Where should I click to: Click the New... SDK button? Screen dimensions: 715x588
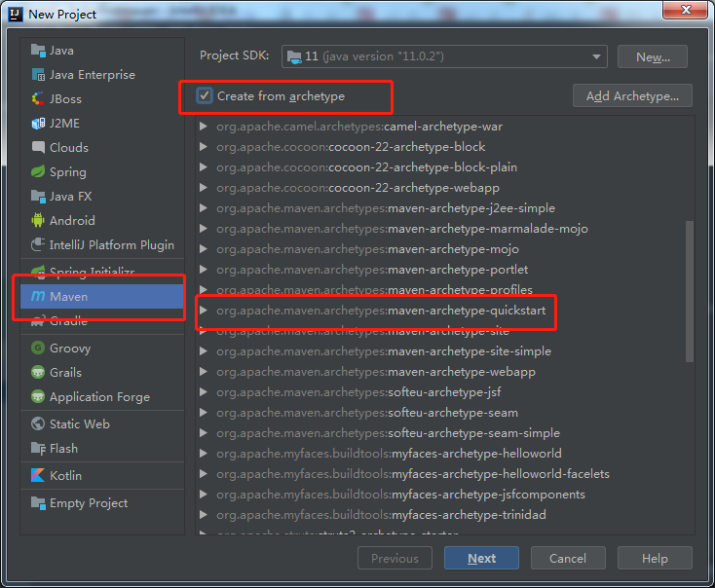[x=653, y=56]
